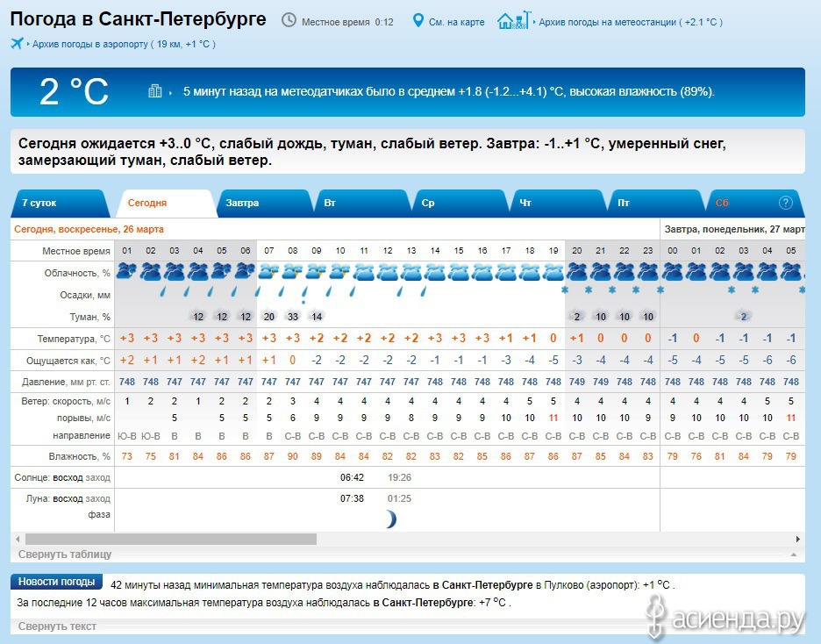Click snowflake icon under hour 21
The width and height of the screenshot is (821, 644).
coord(589,290)
